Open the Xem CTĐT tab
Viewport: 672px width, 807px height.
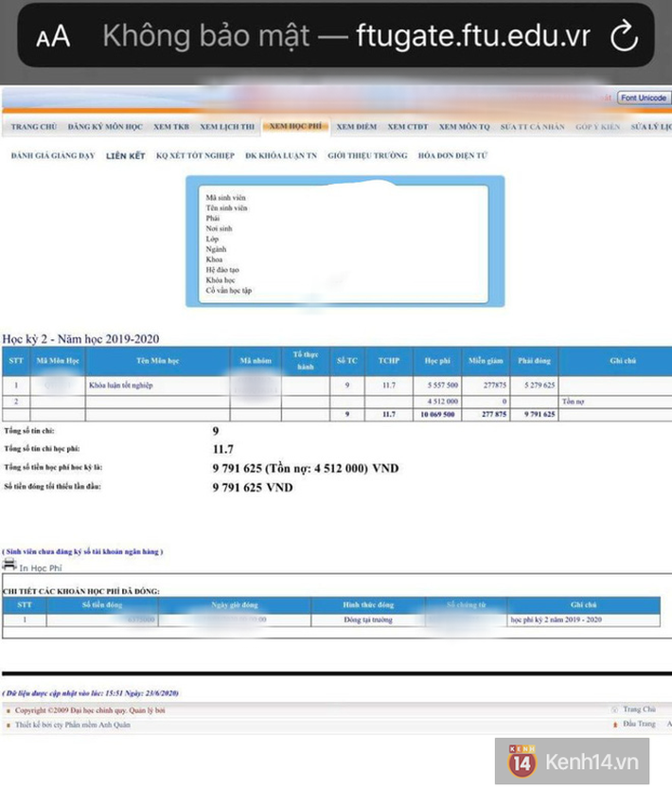tap(408, 126)
